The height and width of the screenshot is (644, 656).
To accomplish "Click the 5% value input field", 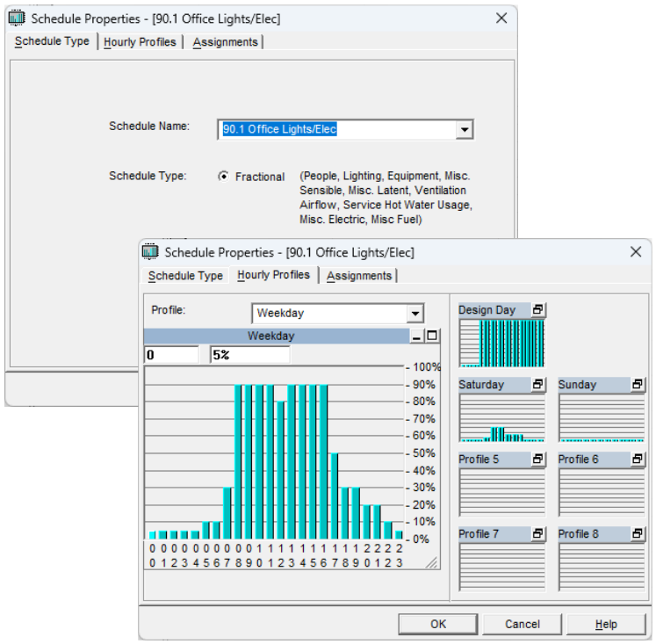I will pyautogui.click(x=249, y=355).
